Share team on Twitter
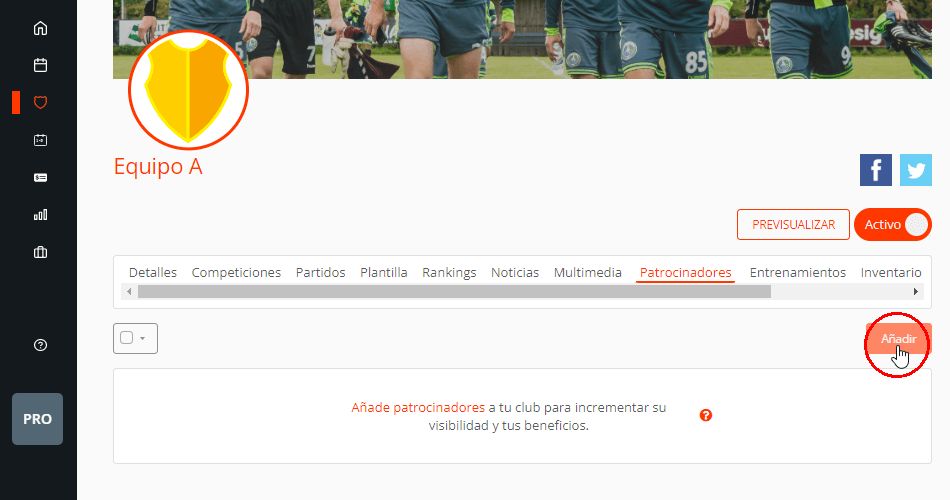This screenshot has width=950, height=500. point(915,170)
